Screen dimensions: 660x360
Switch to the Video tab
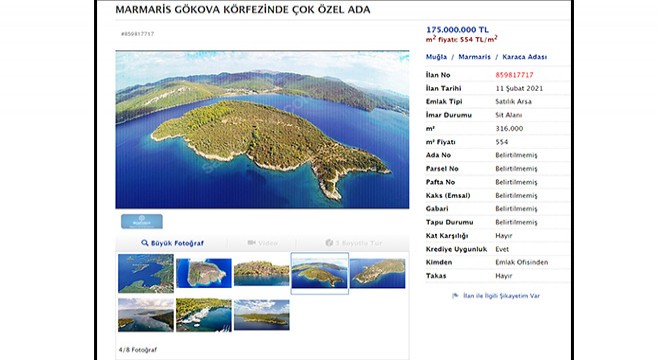click(262, 243)
